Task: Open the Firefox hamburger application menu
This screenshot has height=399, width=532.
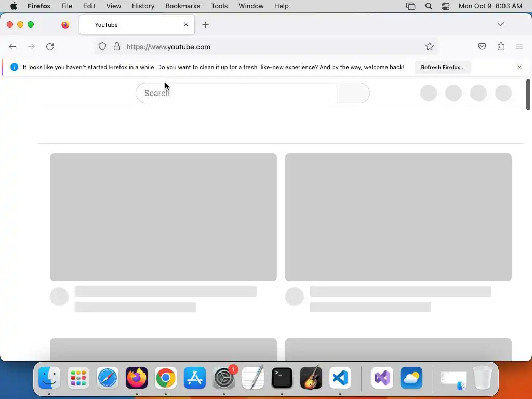Action: (520, 46)
